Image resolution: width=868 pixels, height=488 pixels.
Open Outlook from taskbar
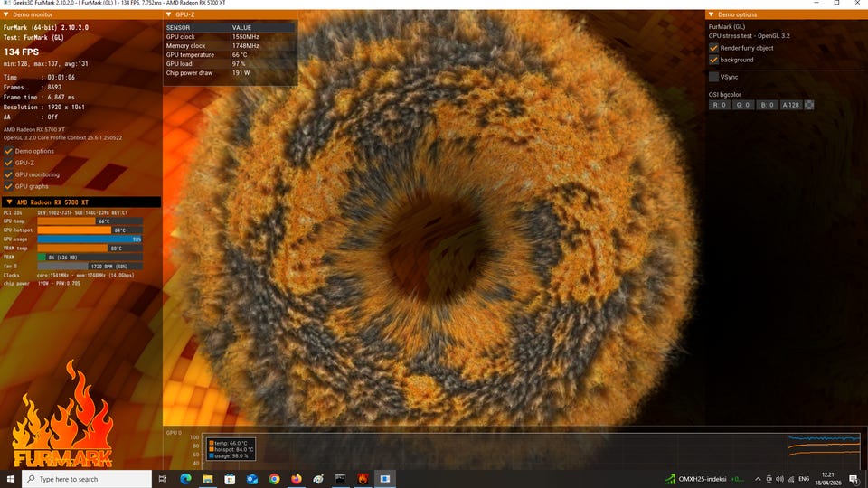[252, 479]
